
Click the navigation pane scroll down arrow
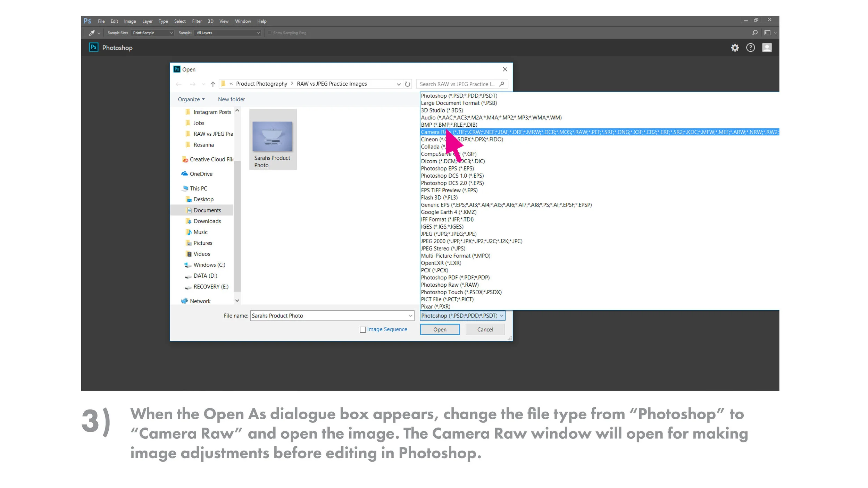pyautogui.click(x=237, y=301)
